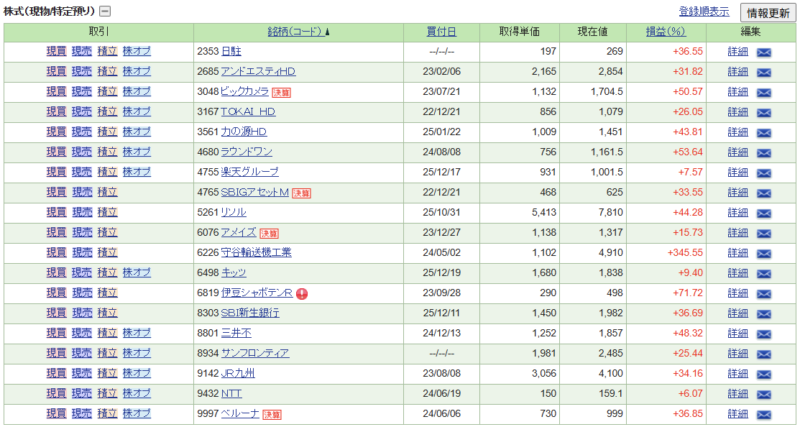
Task: Click the red warning icon beside 伊豆シャボテンR
Action: [x=302, y=293]
